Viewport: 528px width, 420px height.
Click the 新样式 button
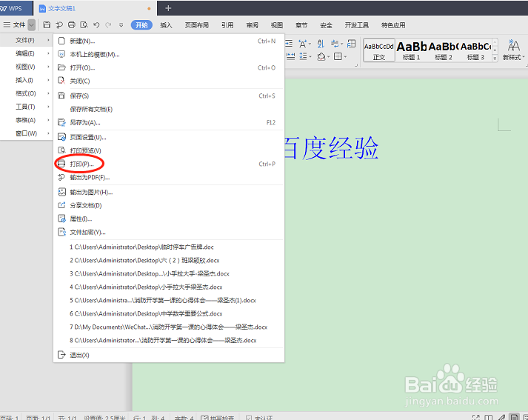coord(513,50)
